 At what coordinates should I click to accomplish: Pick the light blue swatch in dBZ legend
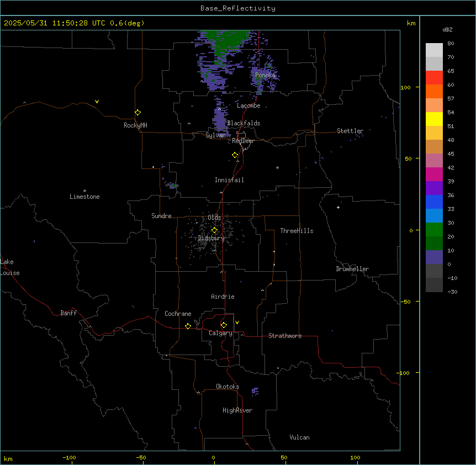coord(434,215)
